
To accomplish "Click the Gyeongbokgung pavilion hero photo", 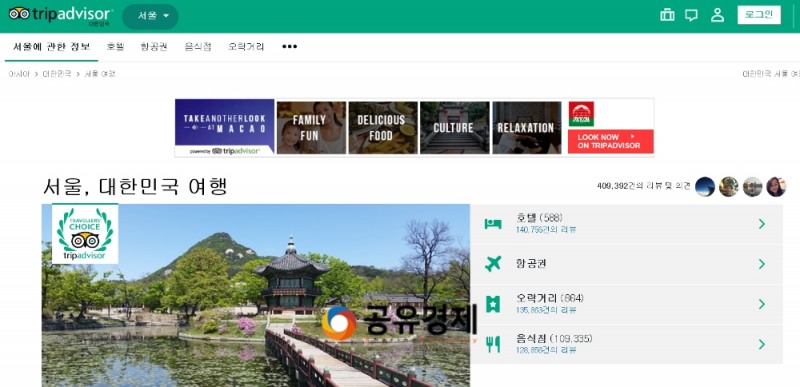I will point(256,295).
